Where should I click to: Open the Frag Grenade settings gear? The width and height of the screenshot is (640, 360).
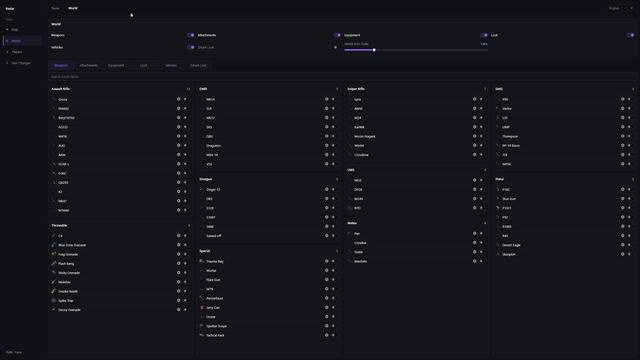(178, 254)
